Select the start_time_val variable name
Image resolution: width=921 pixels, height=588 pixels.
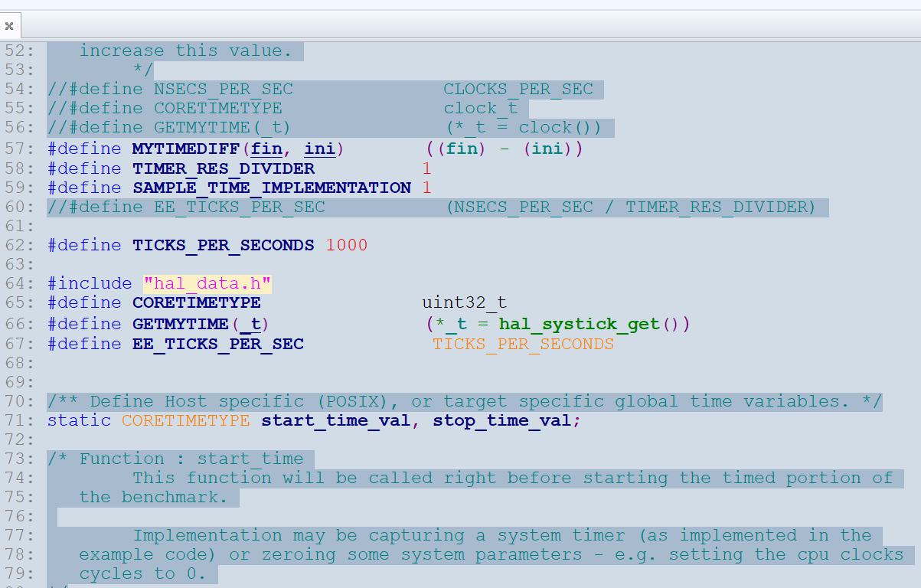(x=336, y=420)
